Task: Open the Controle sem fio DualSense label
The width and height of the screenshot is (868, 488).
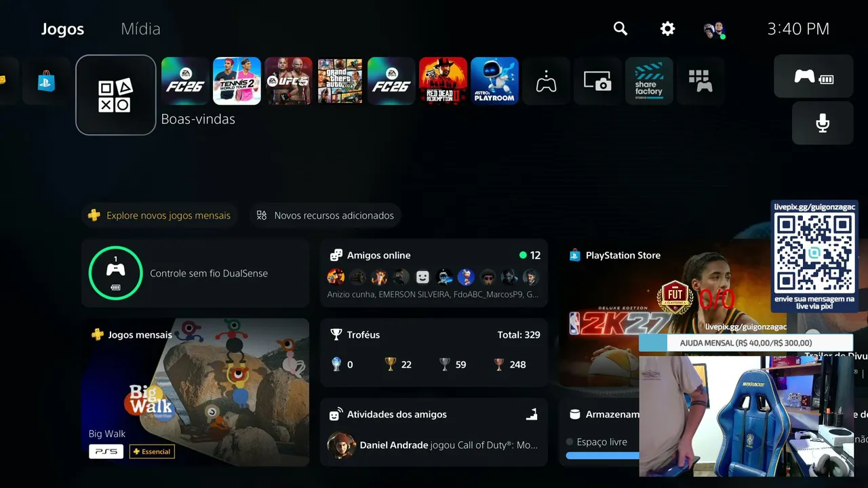Action: [209, 273]
